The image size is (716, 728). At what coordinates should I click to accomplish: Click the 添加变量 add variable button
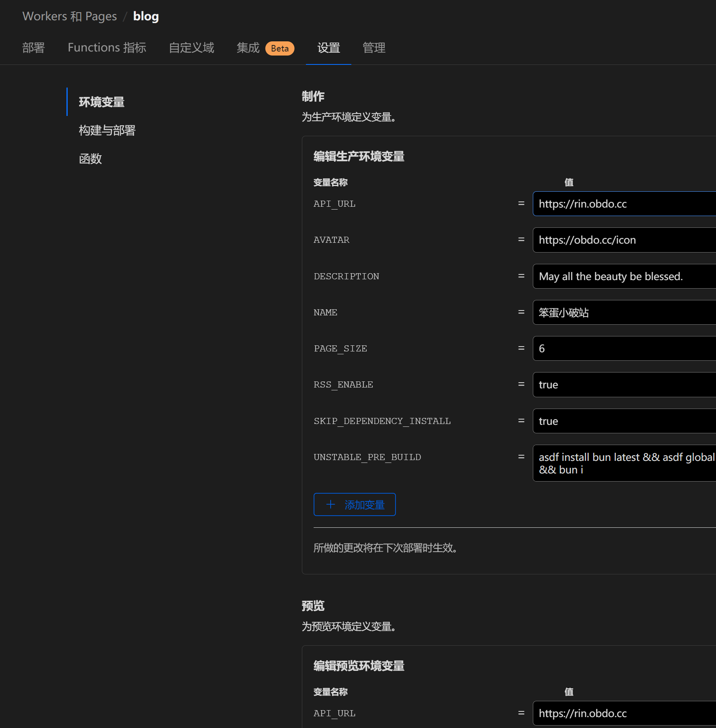click(354, 504)
